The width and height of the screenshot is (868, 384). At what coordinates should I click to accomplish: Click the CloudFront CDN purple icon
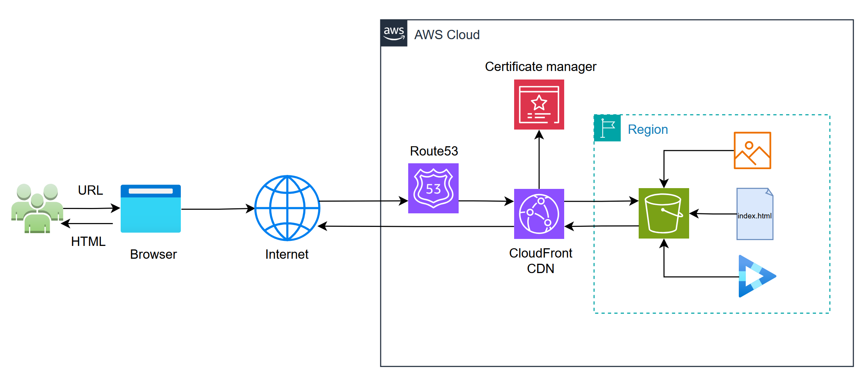coord(539,214)
